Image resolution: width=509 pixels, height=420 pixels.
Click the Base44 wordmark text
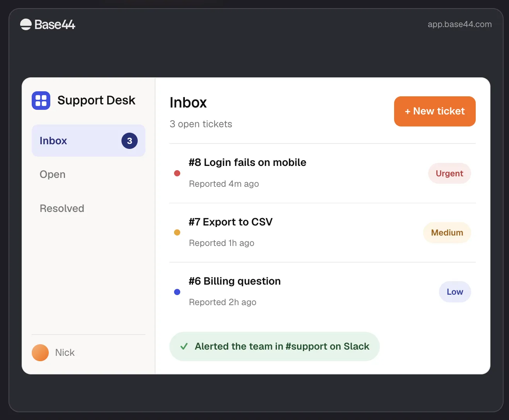55,25
